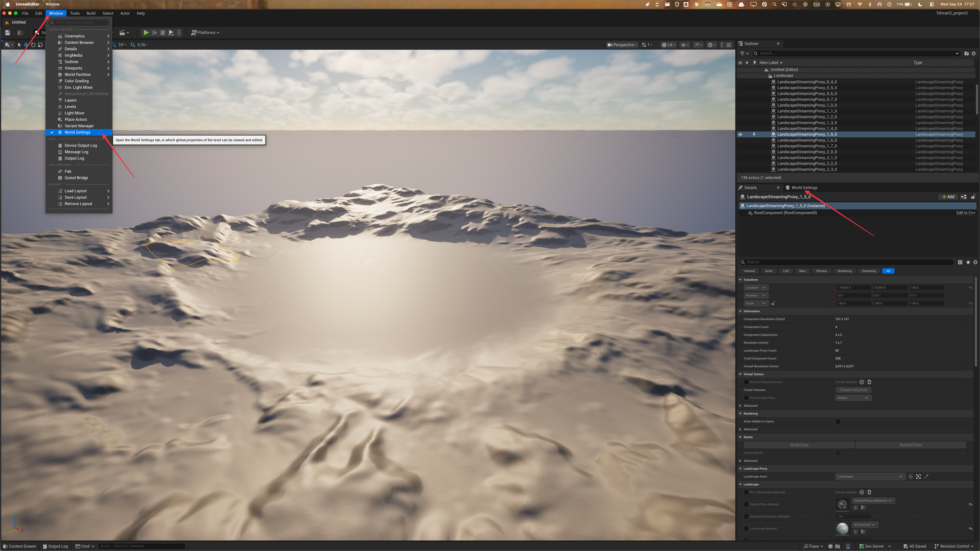Toggle Default Phys Material override checkbox
Screen dimensions: 980x551
point(746,505)
